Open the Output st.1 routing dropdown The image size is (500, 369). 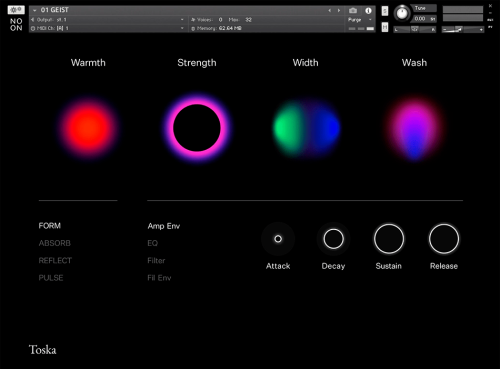pos(107,20)
